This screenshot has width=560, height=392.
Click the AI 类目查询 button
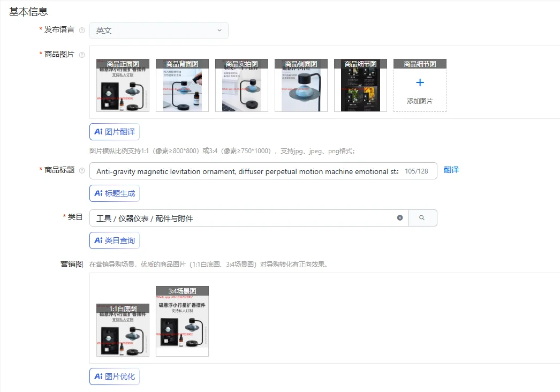pos(114,240)
